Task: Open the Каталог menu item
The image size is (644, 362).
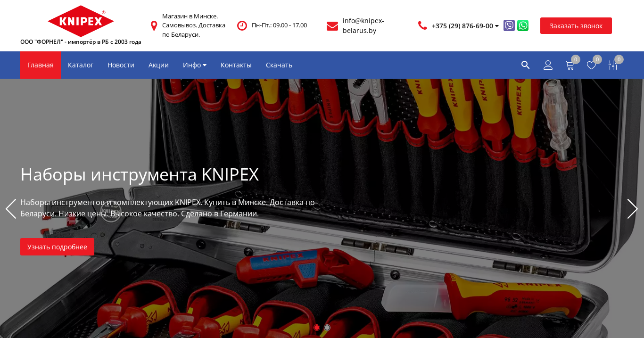Action: pos(81,65)
